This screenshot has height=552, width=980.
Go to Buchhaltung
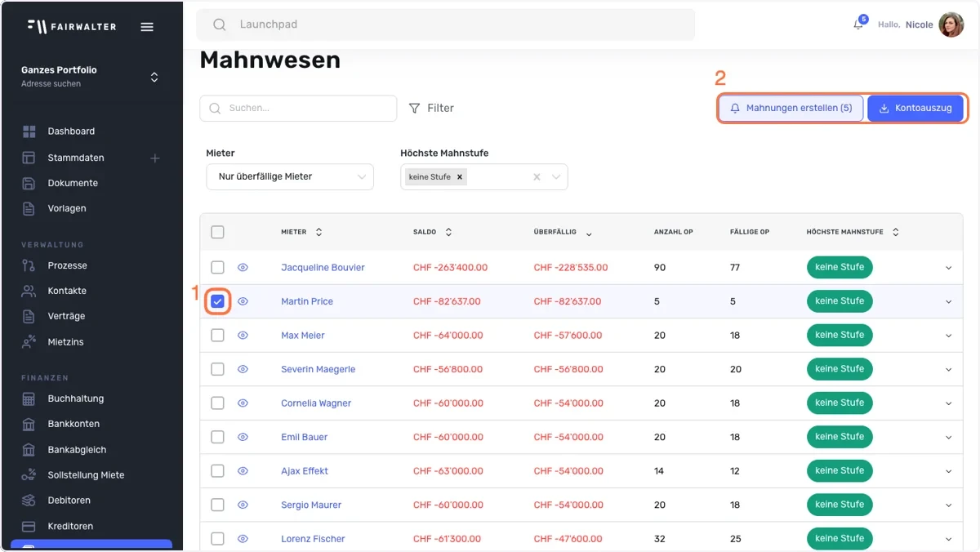coord(76,398)
